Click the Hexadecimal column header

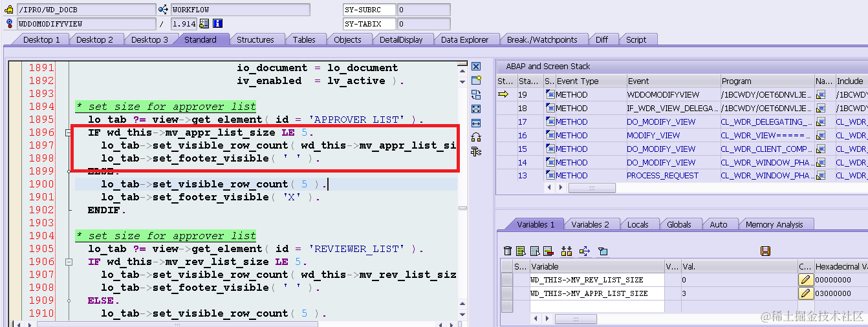840,266
